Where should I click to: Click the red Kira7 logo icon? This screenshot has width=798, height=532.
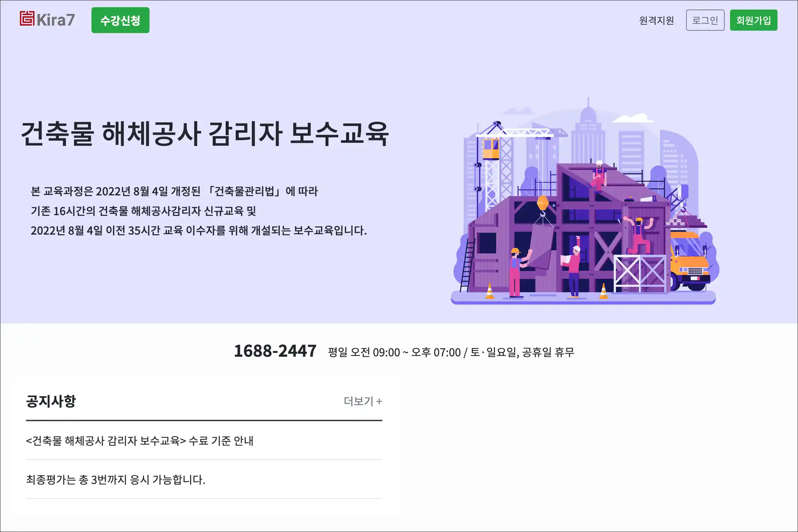pyautogui.click(x=27, y=18)
